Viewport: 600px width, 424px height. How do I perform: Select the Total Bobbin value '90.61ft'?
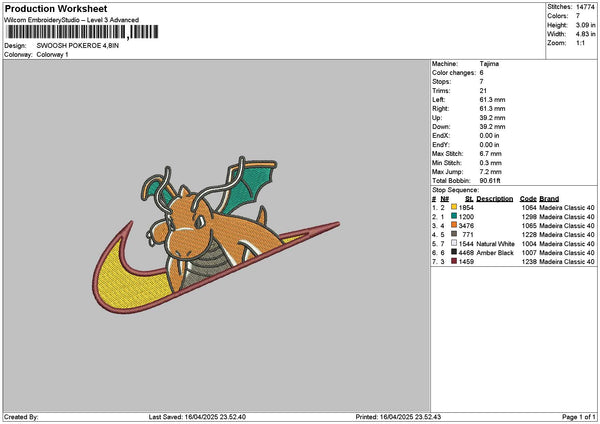coord(490,181)
